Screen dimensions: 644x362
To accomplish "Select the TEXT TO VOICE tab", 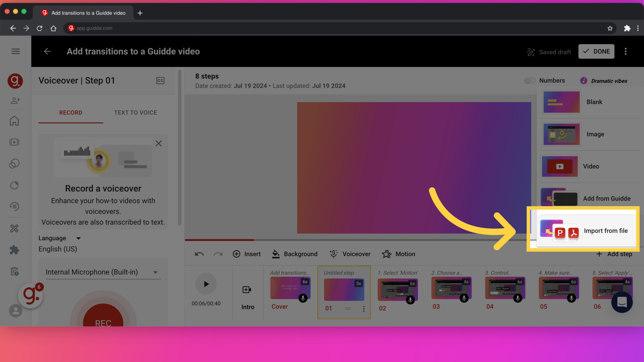I will [136, 112].
